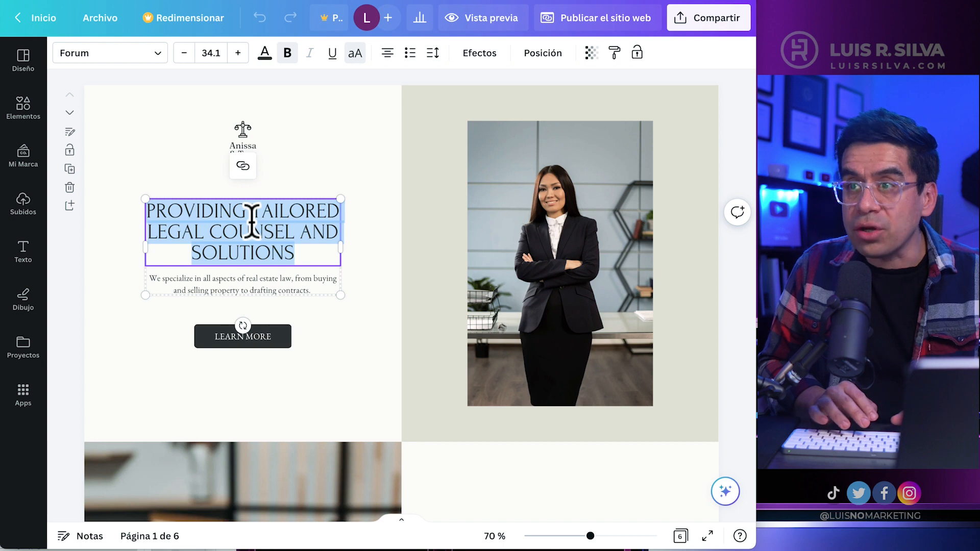980x551 pixels.
Task: Add a comment bubble icon
Action: pyautogui.click(x=737, y=212)
